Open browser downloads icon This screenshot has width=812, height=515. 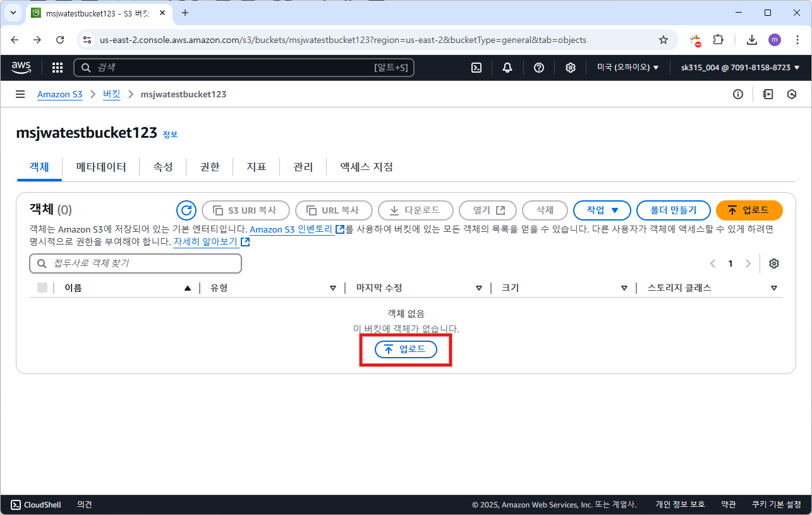752,40
